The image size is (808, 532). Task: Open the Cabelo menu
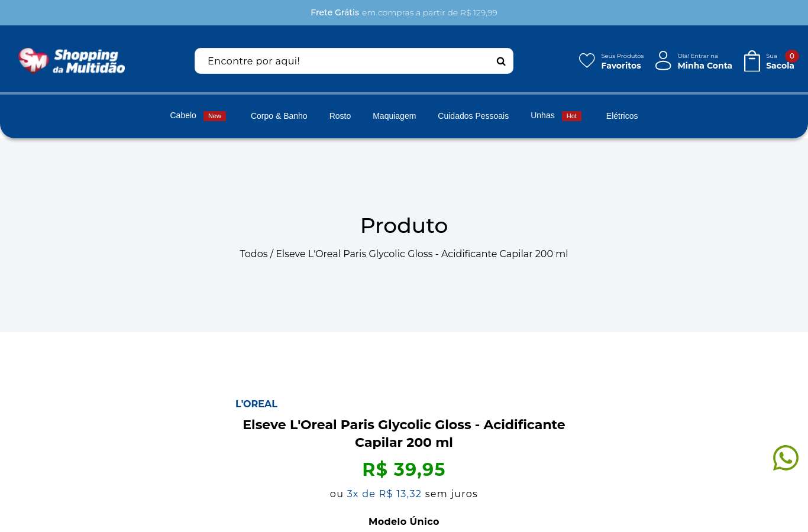click(x=183, y=115)
